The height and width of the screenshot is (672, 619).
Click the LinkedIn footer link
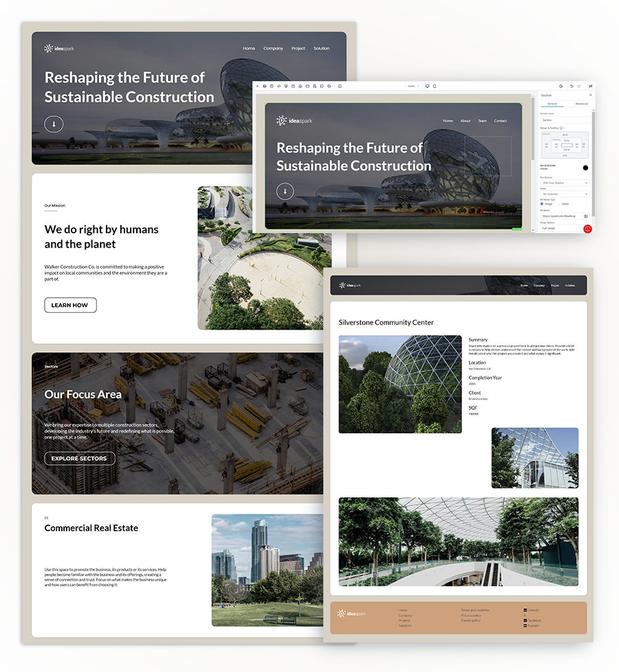532,610
